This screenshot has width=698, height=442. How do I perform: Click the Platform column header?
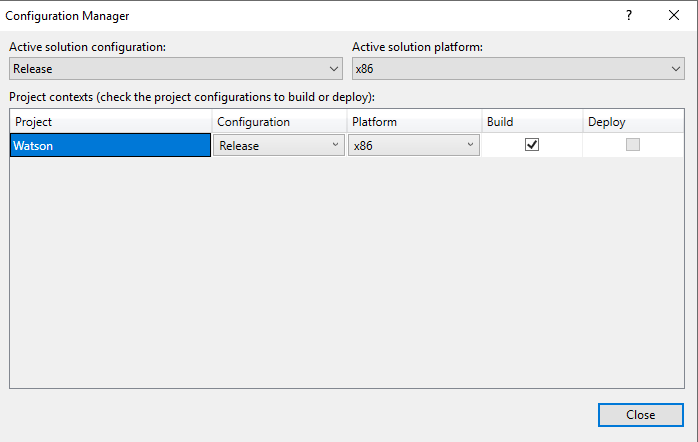coord(414,122)
